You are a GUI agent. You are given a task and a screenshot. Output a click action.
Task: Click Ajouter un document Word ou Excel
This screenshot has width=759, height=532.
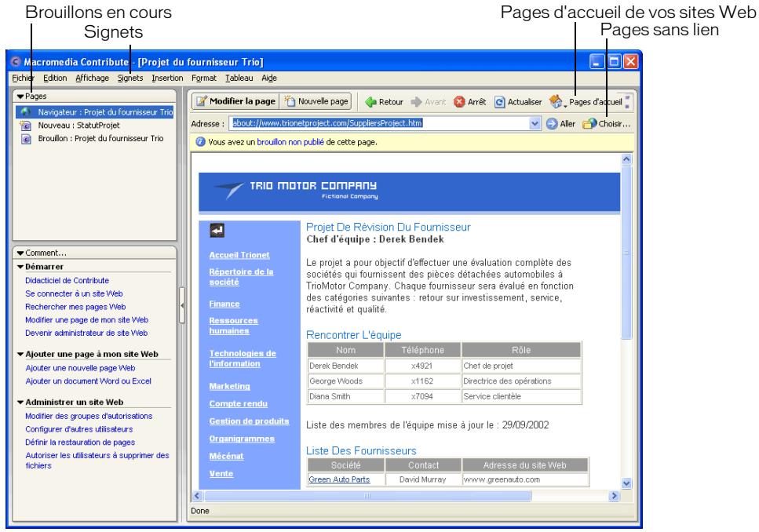point(88,381)
